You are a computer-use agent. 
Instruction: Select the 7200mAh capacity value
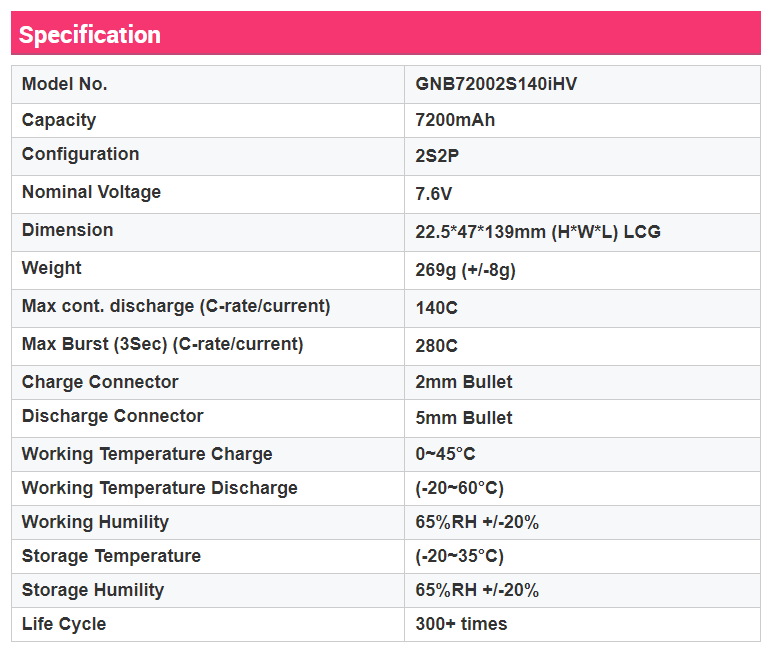coord(455,120)
